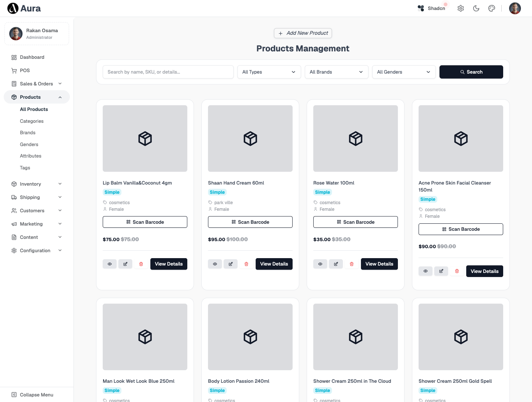Go to Categories in sidebar
This screenshot has width=532, height=402.
click(32, 121)
